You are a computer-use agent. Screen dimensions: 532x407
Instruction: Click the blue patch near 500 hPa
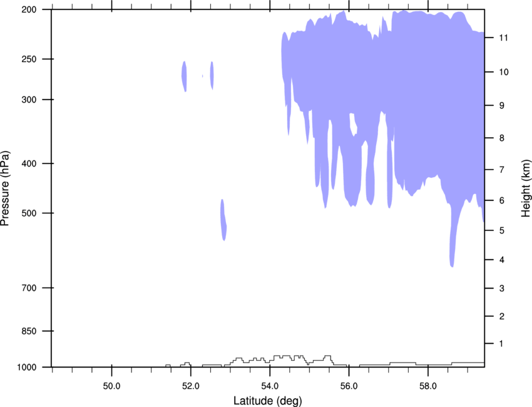coord(223,220)
